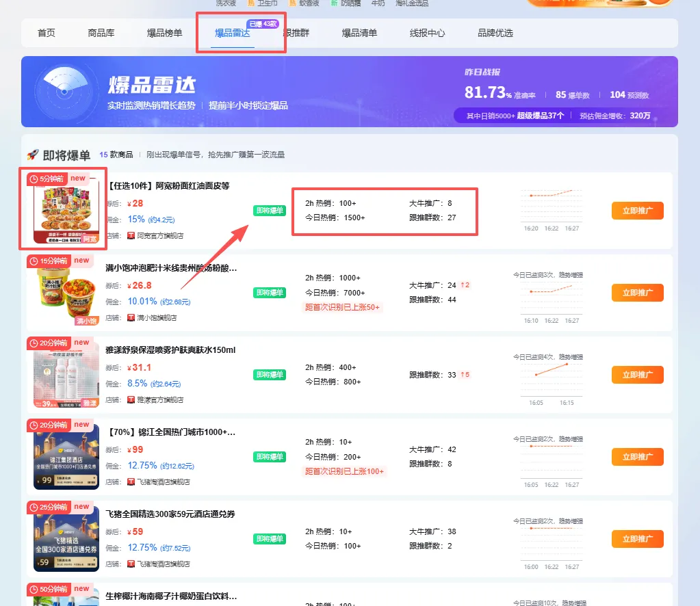Visit store 阿宽官方旗舰店
Viewport: 700px width, 606px height.
160,235
